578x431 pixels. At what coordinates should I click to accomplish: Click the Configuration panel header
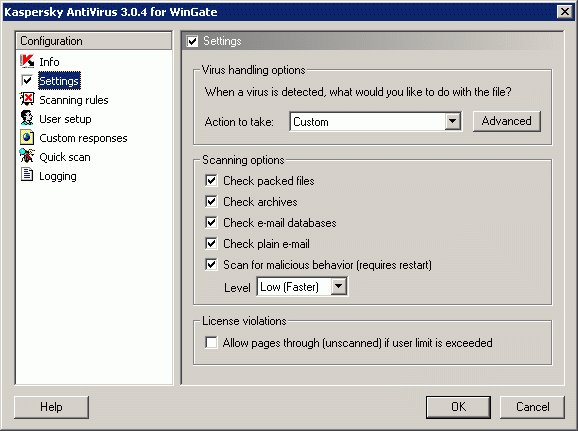point(94,41)
